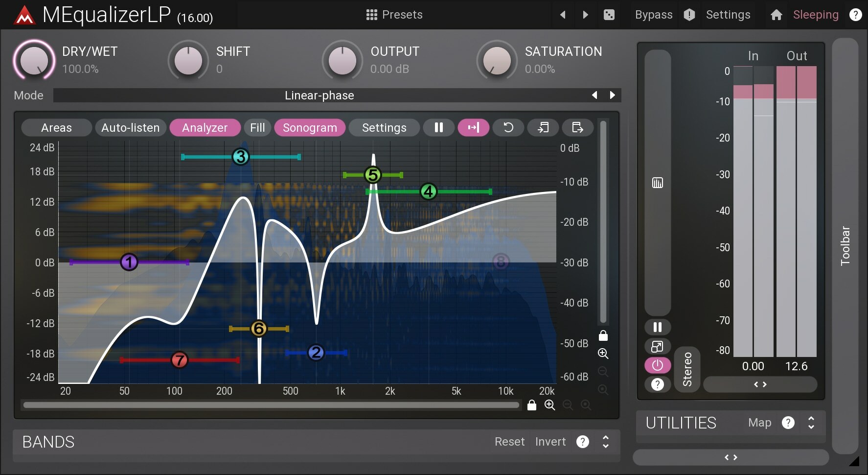Click the resize meter panel icon
The height and width of the screenshot is (475, 868).
tap(657, 347)
